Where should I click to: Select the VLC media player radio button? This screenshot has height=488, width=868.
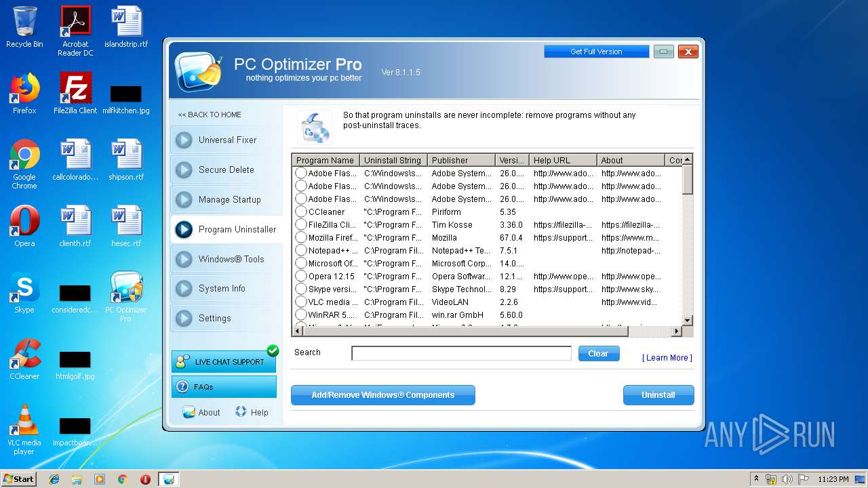click(x=301, y=302)
